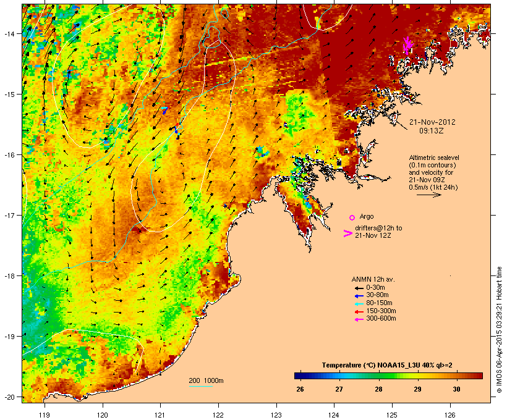Screen dimensions: 507x420
Task: Click the longitude axis label '122'
Action: coord(218,415)
